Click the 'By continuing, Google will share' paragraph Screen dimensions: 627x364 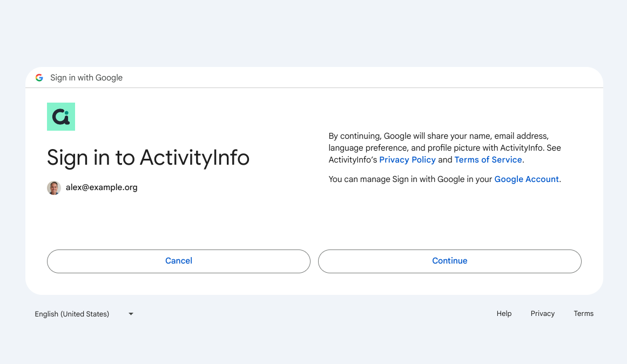coord(444,148)
